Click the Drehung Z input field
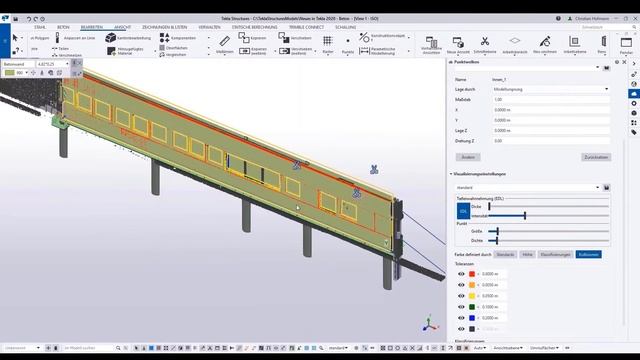The height and width of the screenshot is (360, 640). [551, 141]
